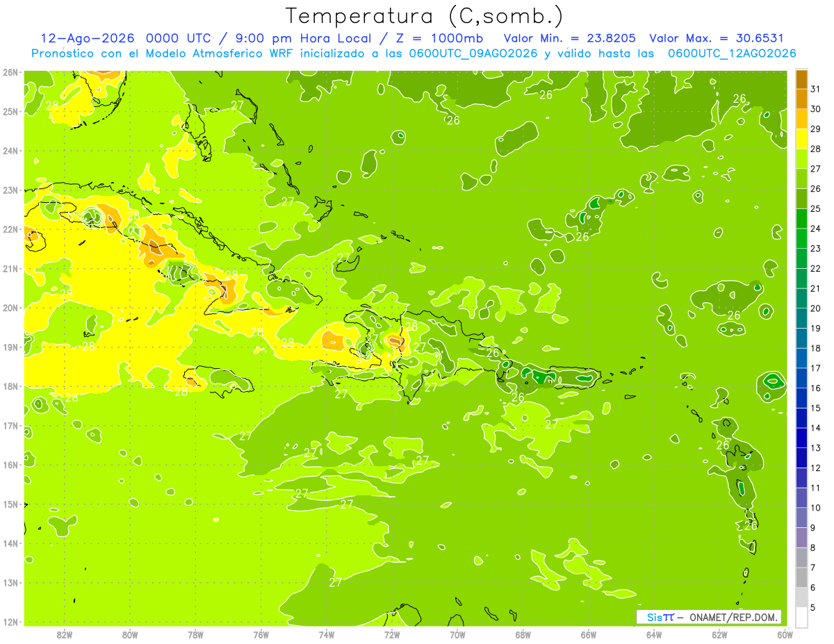The height and width of the screenshot is (644, 834).
Task: Click the "60W" longitude label
Action: 785,634
